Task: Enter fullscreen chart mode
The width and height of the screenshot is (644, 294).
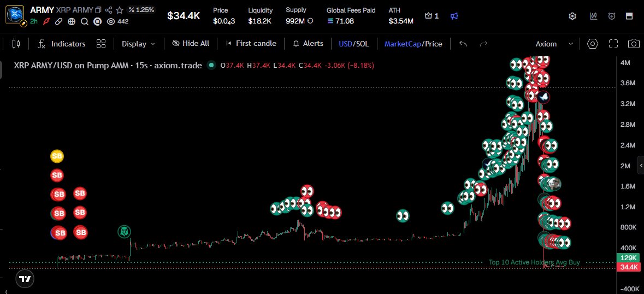Action: click(x=613, y=44)
